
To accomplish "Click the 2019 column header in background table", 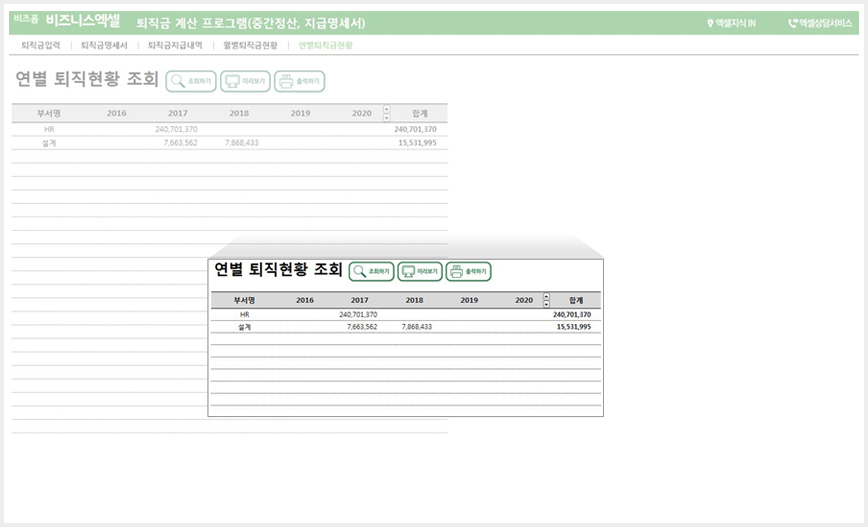I will point(301,113).
